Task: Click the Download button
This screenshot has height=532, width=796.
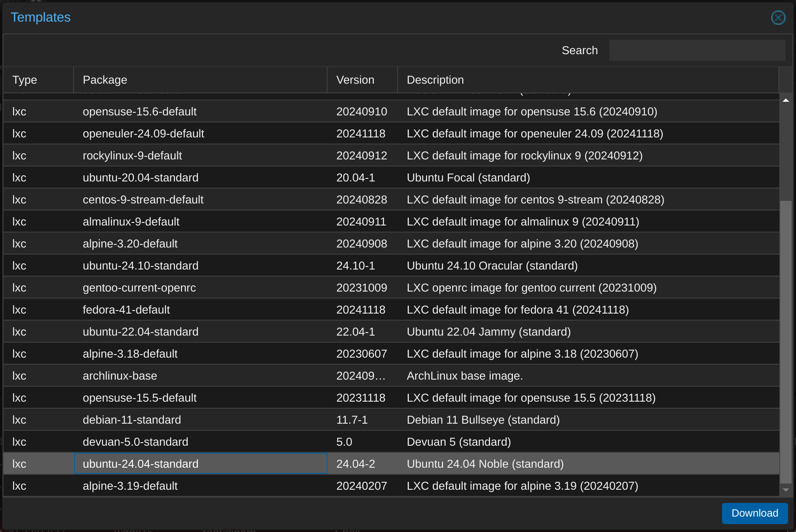Action: pyautogui.click(x=755, y=513)
